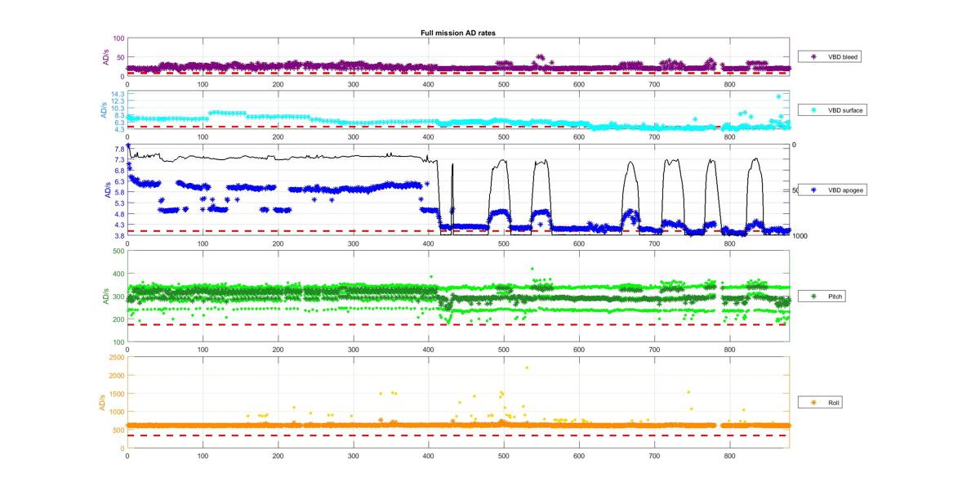Click the purple AD/s label of bleed plot

pos(105,56)
